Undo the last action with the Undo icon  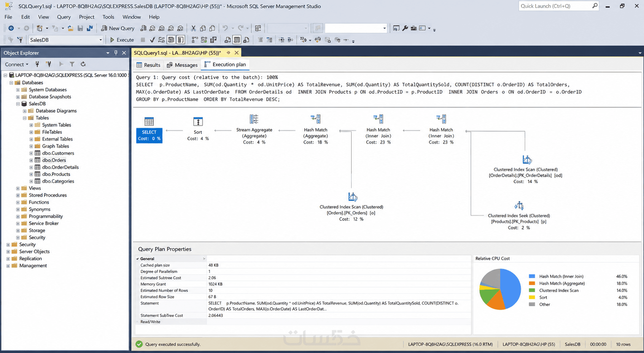[225, 28]
